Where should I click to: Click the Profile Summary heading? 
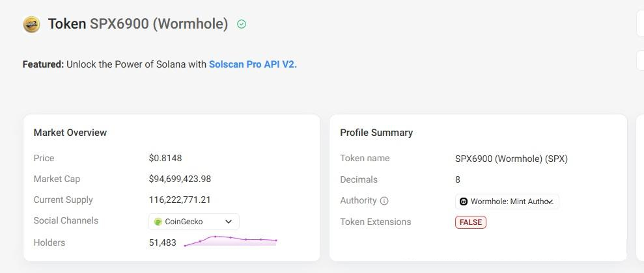[x=376, y=133]
